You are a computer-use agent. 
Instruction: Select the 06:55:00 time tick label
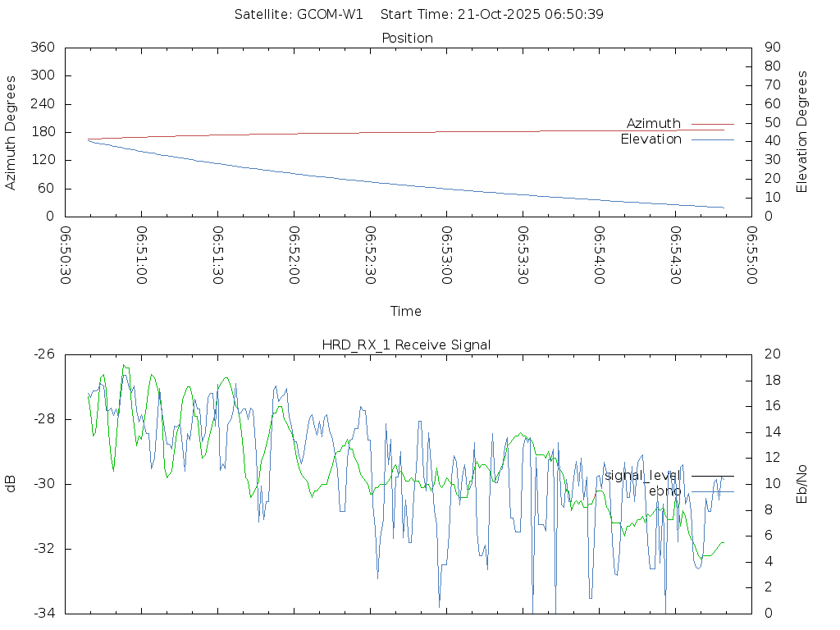pos(751,256)
